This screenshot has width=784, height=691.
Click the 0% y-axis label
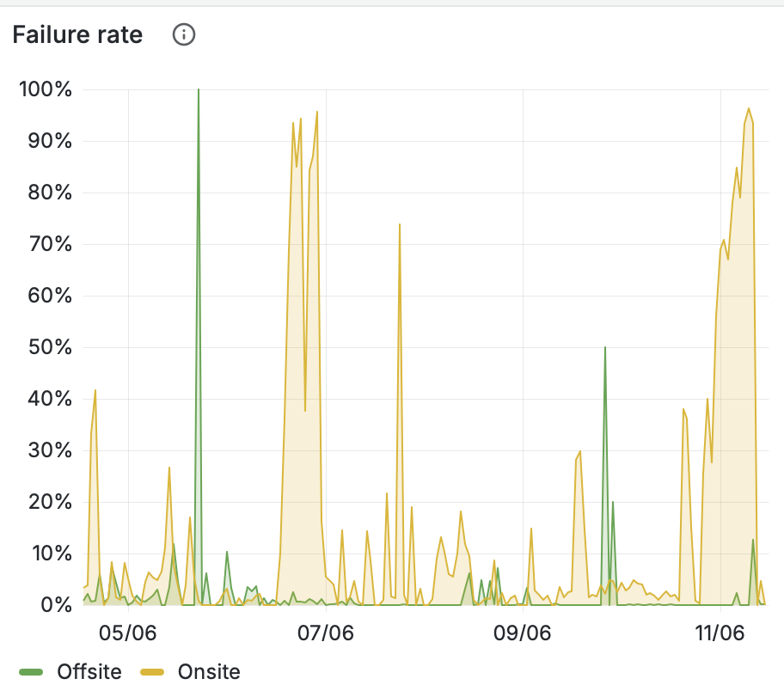coord(54,605)
